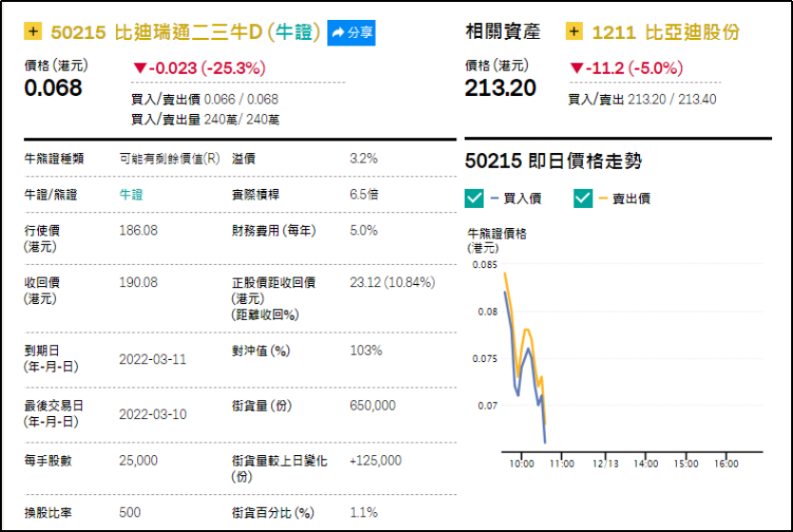The image size is (793, 532).
Task: Click 正股價距收回價 value 23.12 (10.84%)
Action: [x=393, y=282]
